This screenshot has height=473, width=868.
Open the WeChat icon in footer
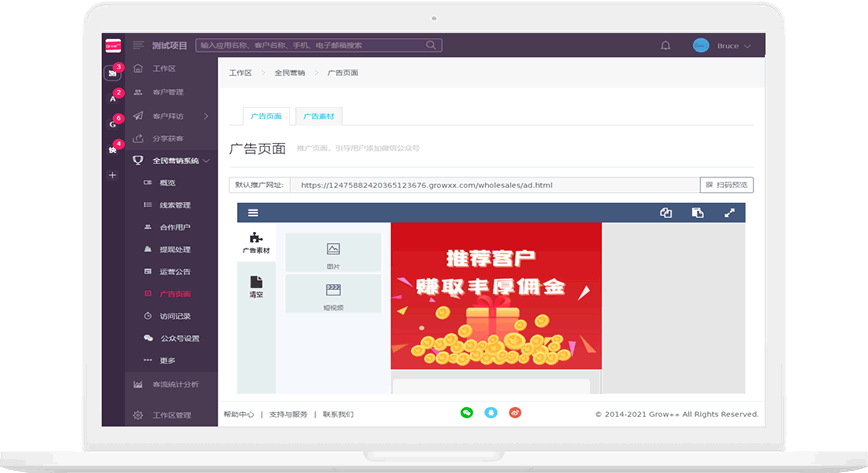click(466, 412)
